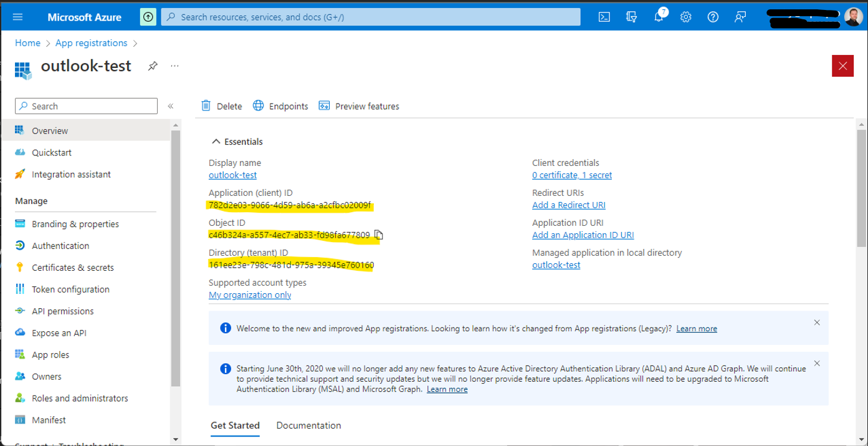Viewport: 868px width, 446px height.
Task: Open managed application outlook-test link
Action: (x=556, y=265)
